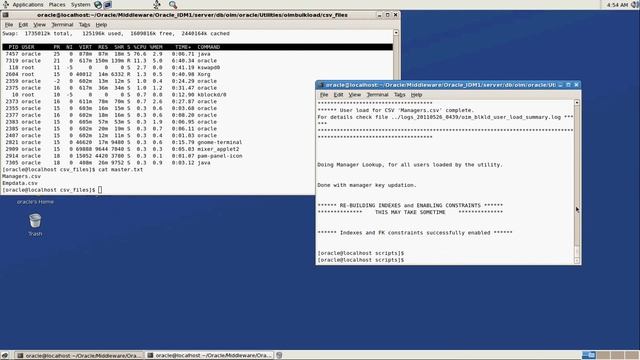Open File menu in the csv_files terminal
This screenshot has height=360, width=640.
(9, 24)
